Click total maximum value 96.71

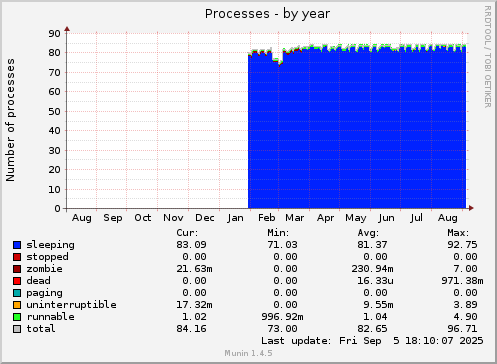pyautogui.click(x=462, y=329)
